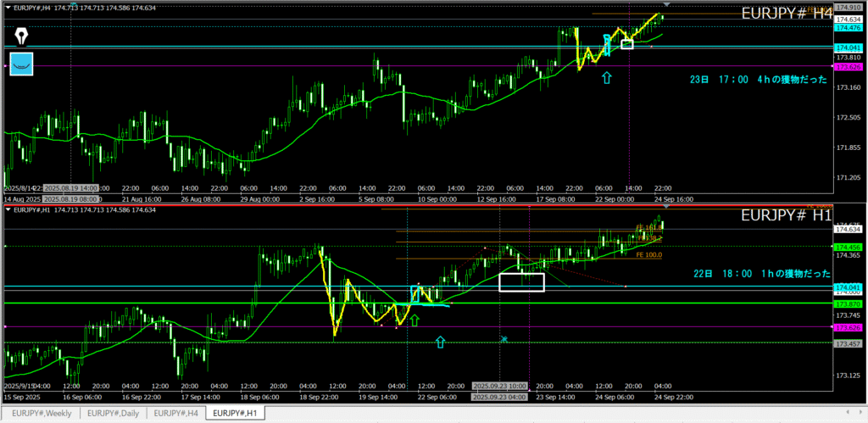Click the light blue smile icon button
The width and height of the screenshot is (868, 423).
pos(20,64)
